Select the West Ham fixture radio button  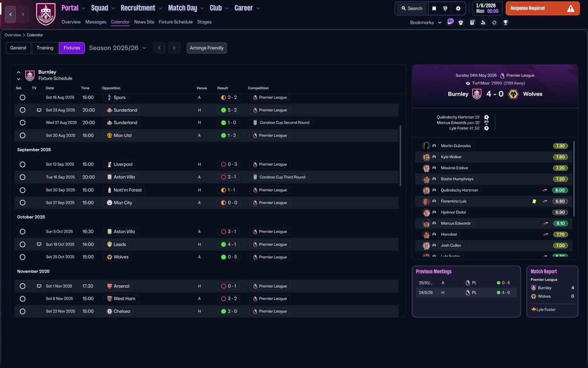[23, 299]
